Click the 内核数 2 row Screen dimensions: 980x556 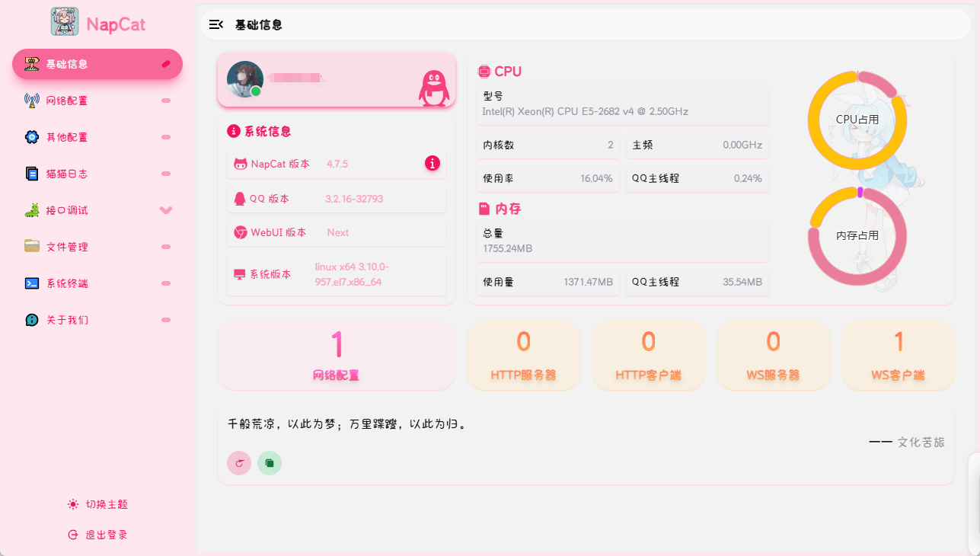[x=548, y=145]
